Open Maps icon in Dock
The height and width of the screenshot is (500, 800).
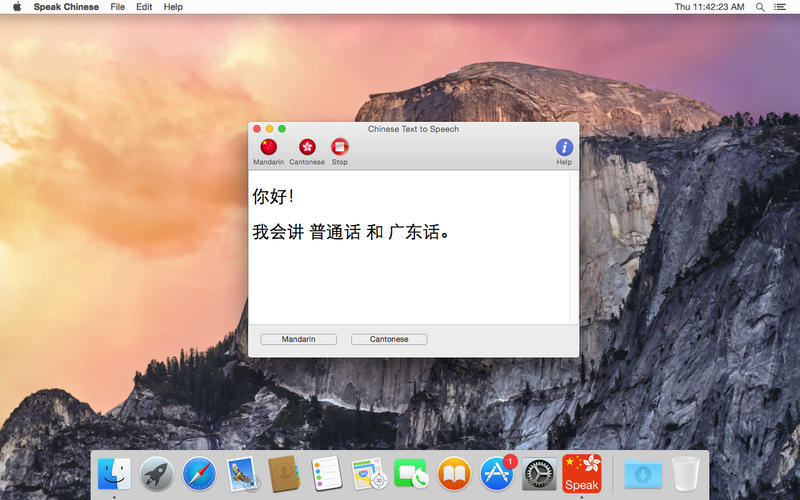(369, 473)
